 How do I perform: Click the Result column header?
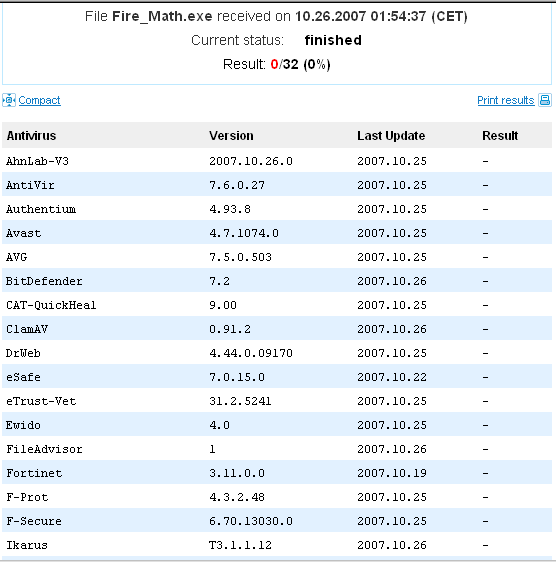[x=500, y=136]
